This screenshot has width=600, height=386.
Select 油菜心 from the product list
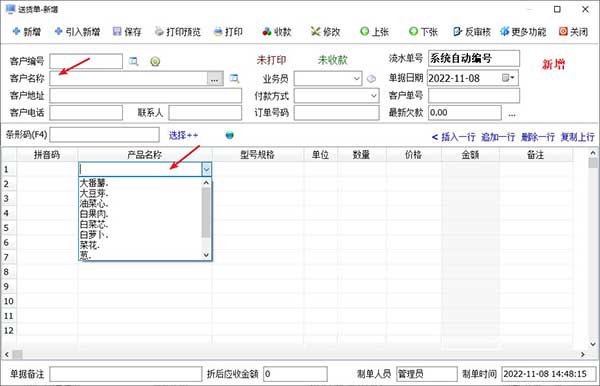pyautogui.click(x=140, y=204)
